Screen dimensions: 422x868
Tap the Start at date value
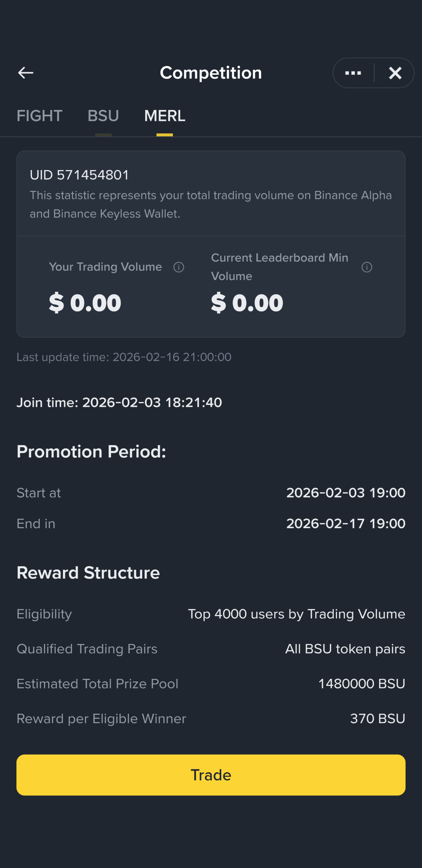point(346,493)
